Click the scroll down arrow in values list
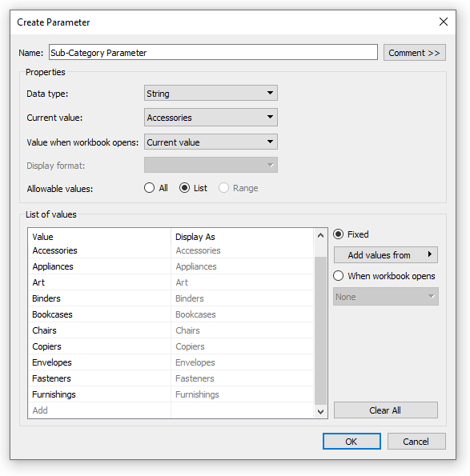470x476 pixels. coord(320,412)
